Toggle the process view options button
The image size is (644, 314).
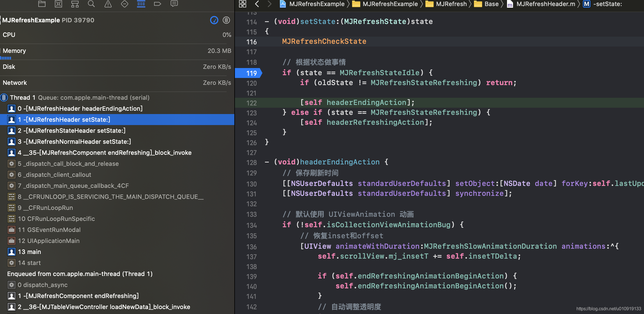click(x=226, y=20)
